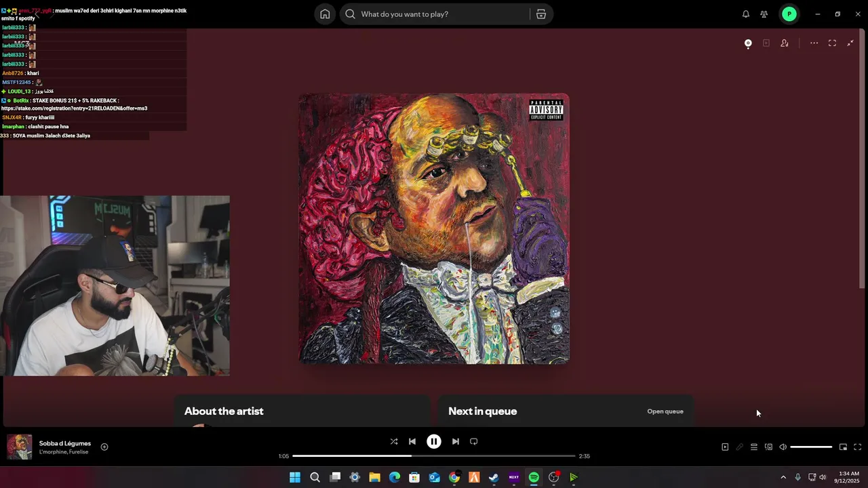Toggle the Now Playing view button

[725, 447]
